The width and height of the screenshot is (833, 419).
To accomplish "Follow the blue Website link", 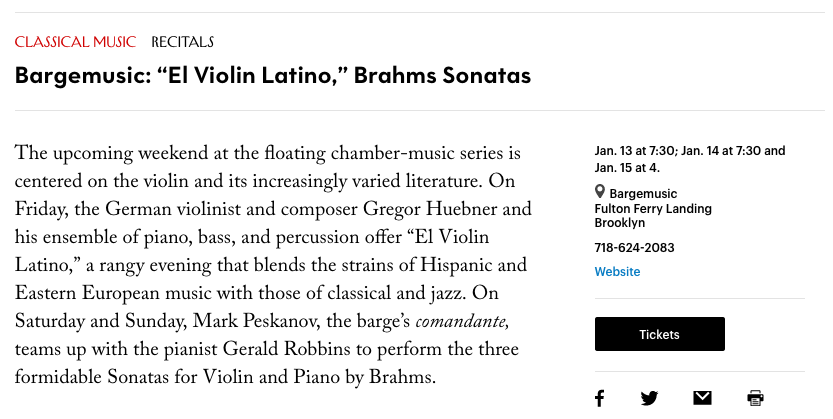I will pyautogui.click(x=617, y=271).
